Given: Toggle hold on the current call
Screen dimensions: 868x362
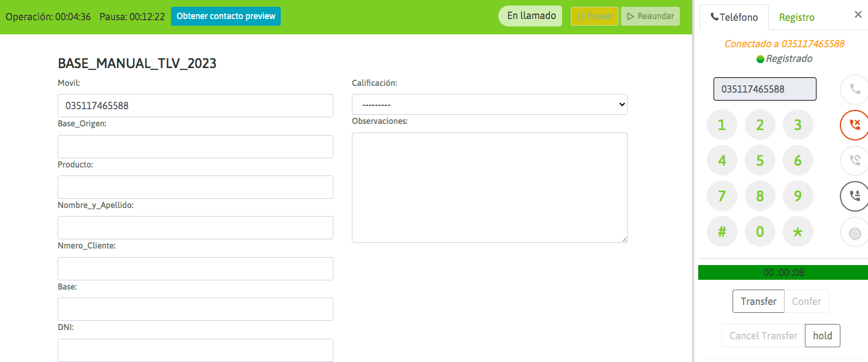Looking at the screenshot, I should pyautogui.click(x=822, y=336).
